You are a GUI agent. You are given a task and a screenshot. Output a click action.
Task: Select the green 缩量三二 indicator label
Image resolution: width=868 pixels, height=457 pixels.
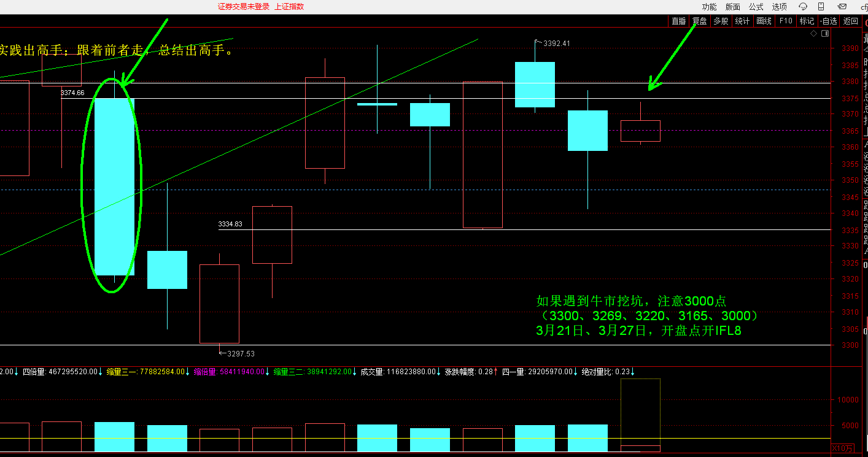click(x=315, y=372)
